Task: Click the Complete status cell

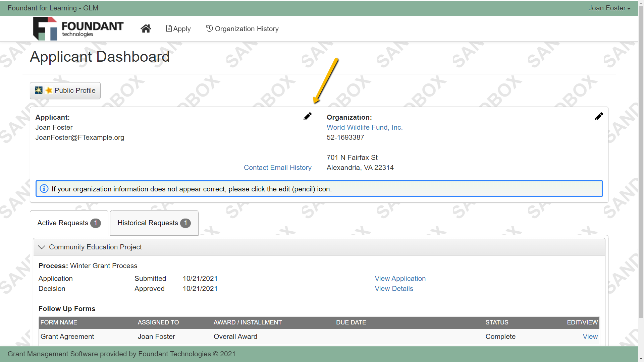Action: [500, 337]
